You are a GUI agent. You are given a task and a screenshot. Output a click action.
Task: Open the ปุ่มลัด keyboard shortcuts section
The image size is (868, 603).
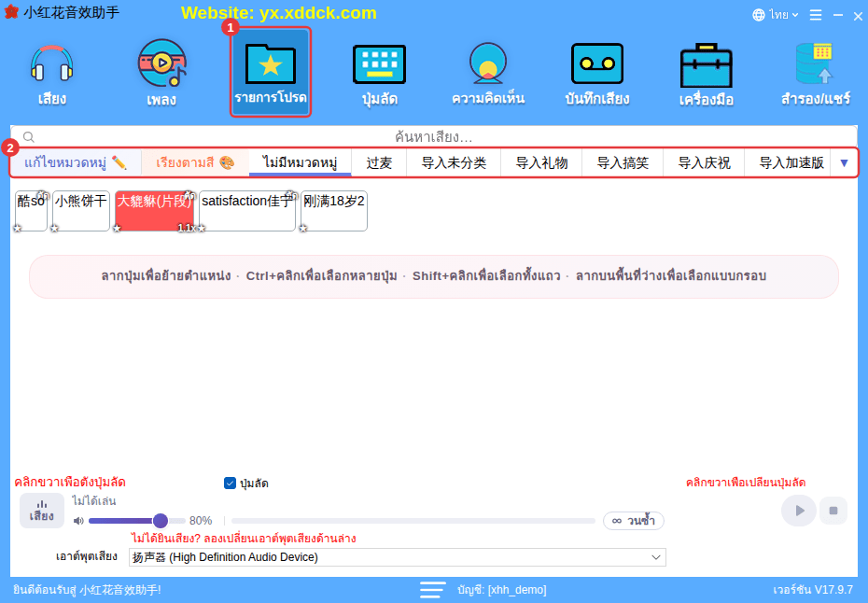pos(380,75)
